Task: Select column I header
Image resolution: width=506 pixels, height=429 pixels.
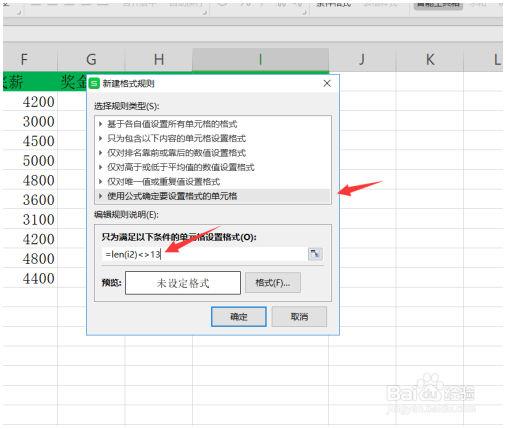Action: pos(260,60)
